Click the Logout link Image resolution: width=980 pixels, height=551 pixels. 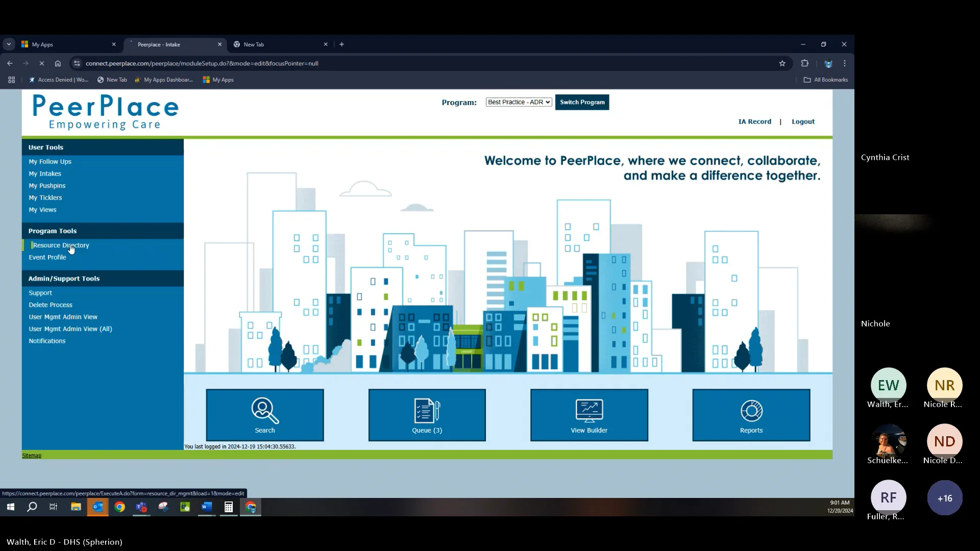pos(802,121)
